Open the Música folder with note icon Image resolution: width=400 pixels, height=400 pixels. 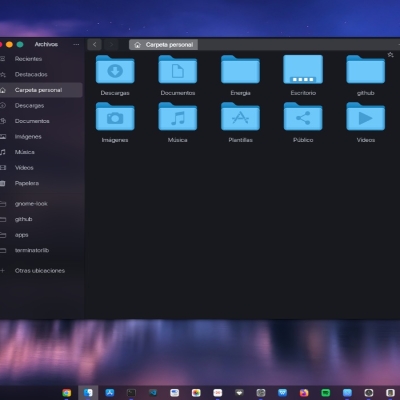tap(178, 116)
